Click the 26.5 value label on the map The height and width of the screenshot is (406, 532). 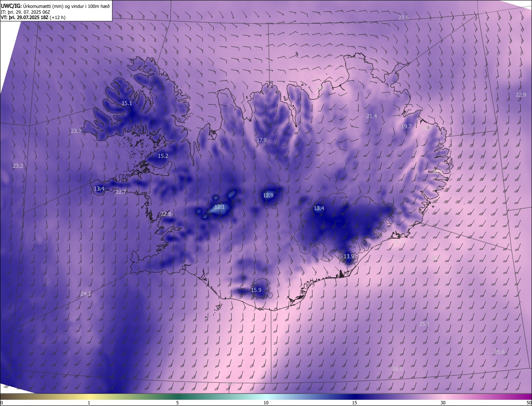point(397,369)
